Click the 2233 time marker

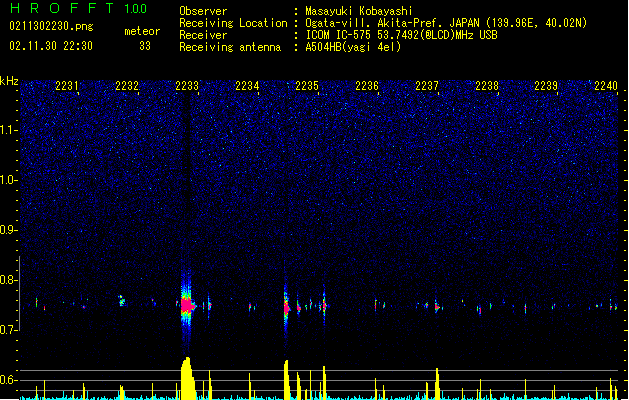[x=187, y=86]
